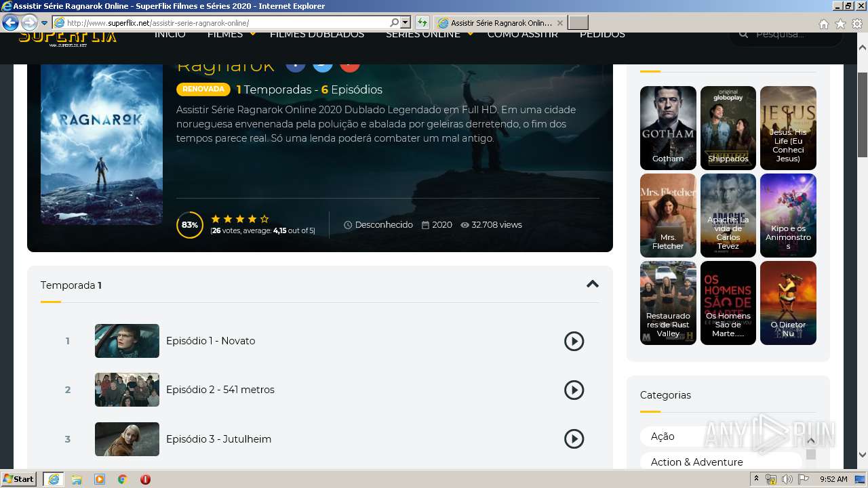Open IE tools gear menu
This screenshot has height=488, width=868.
click(857, 24)
